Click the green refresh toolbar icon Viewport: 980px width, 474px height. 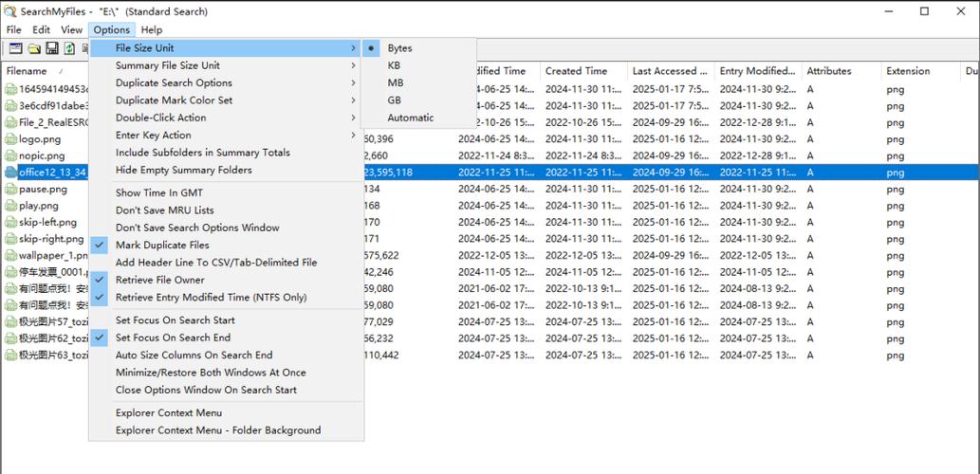69,48
